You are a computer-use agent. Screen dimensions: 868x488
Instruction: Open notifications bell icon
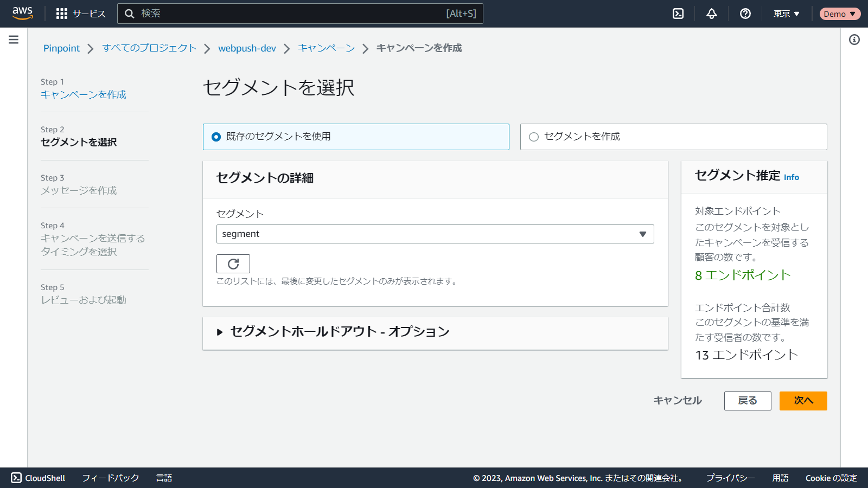click(x=712, y=14)
